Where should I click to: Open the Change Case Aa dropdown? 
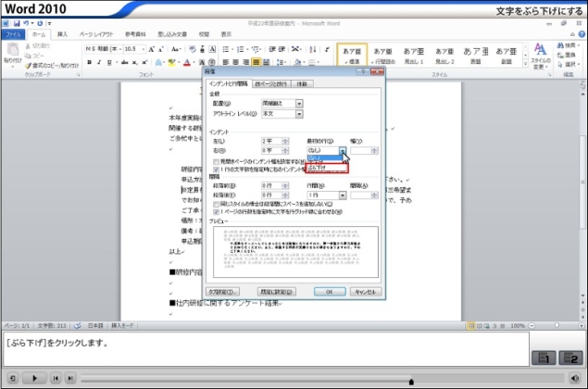click(x=176, y=49)
